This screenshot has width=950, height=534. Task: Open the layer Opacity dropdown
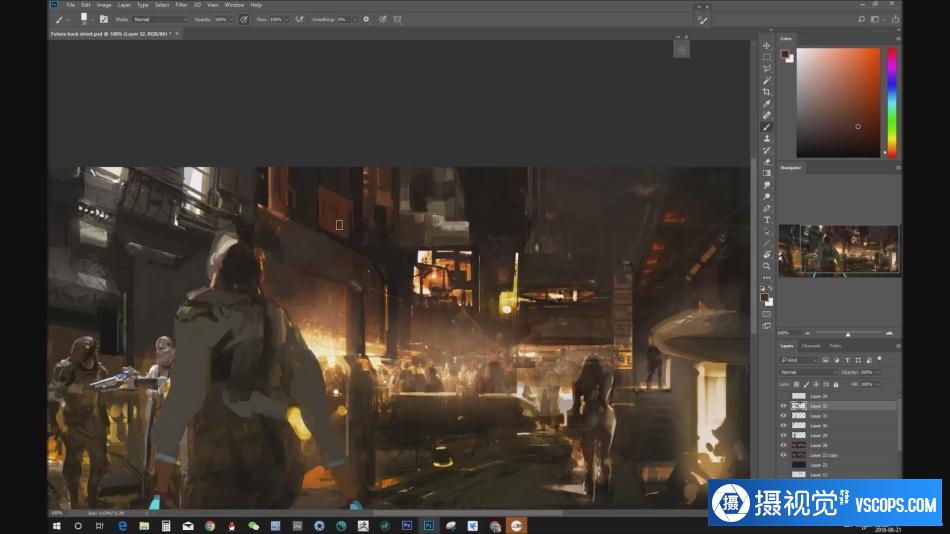pos(877,372)
